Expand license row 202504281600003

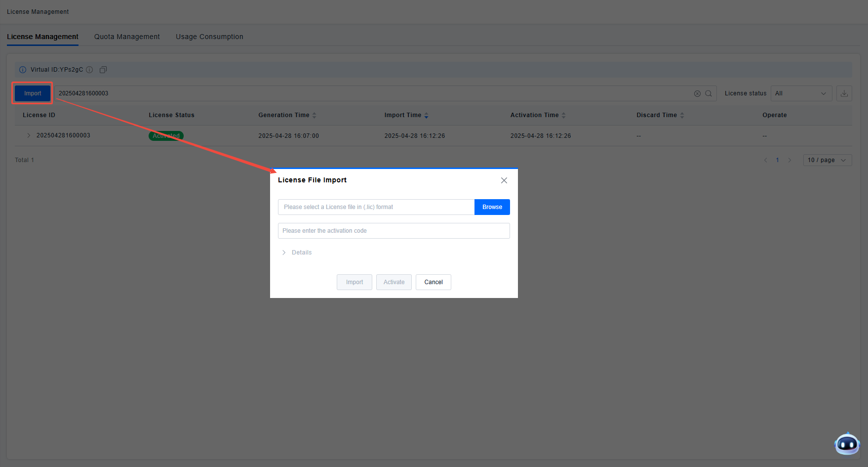(29, 135)
